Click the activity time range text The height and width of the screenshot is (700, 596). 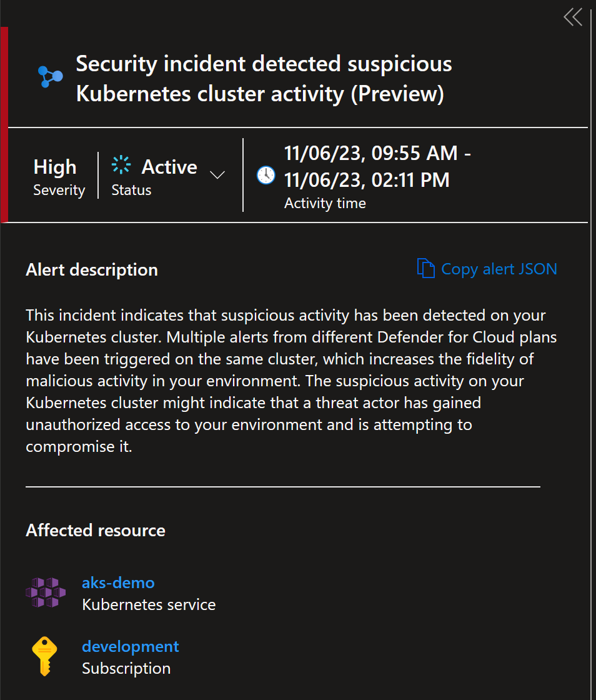pyautogui.click(x=377, y=166)
